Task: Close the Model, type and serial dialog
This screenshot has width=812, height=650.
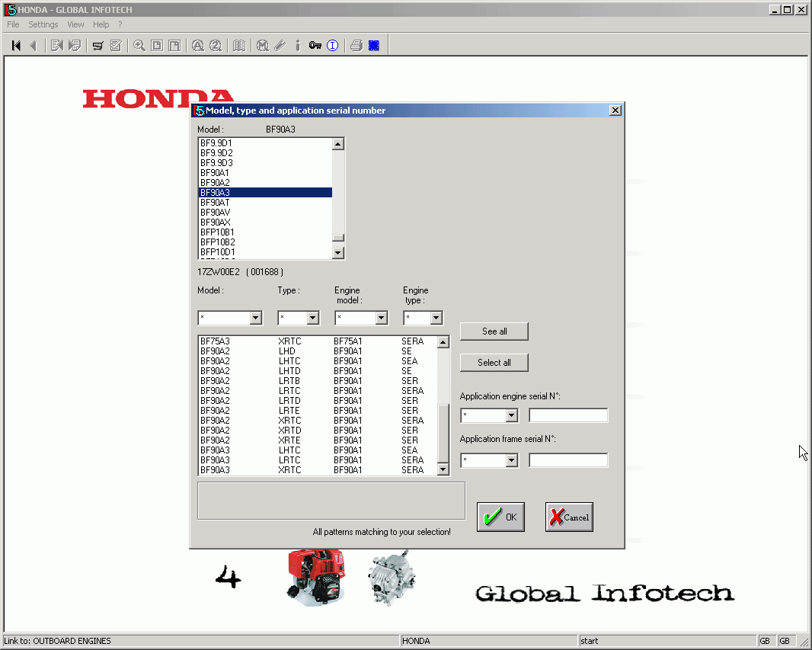Action: pyautogui.click(x=615, y=110)
